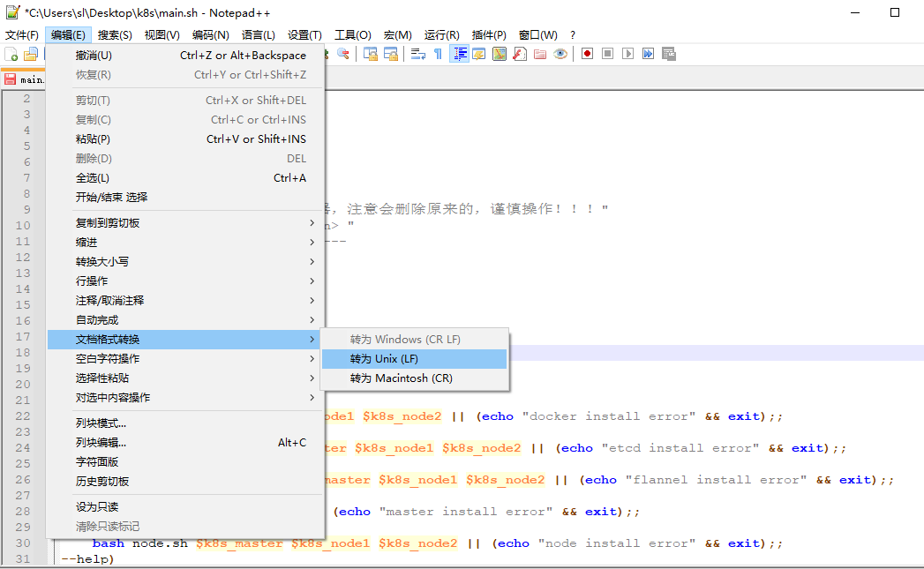Open the Function List panel icon
The height and width of the screenshot is (569, 924).
coord(520,54)
